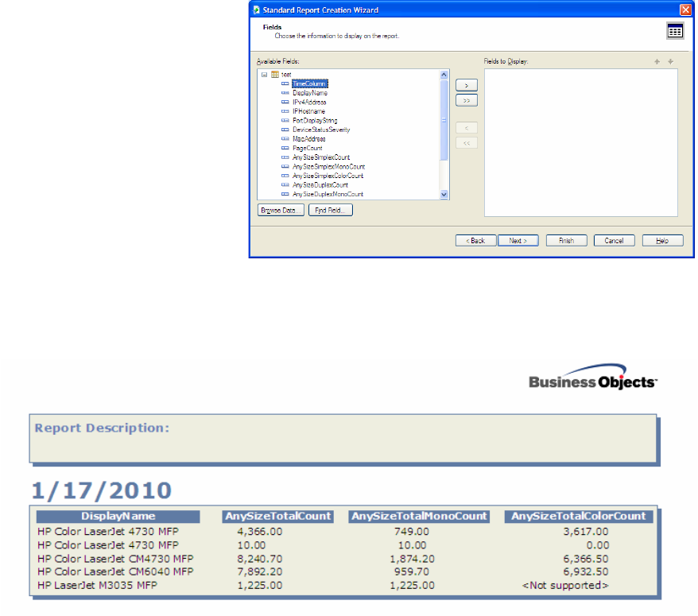Click the wizard title bar app icon
The height and width of the screenshot is (616, 698).
257,10
